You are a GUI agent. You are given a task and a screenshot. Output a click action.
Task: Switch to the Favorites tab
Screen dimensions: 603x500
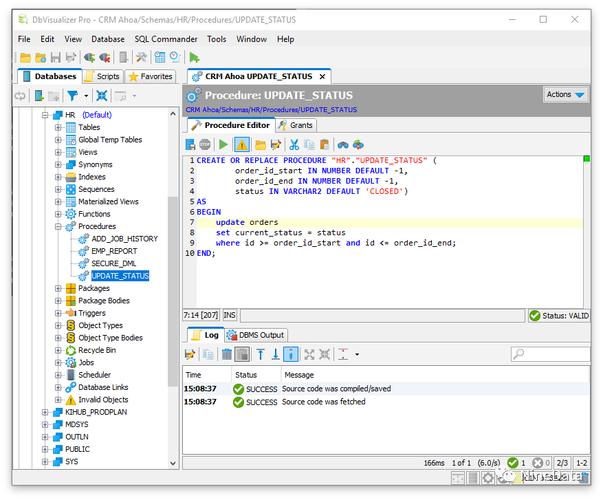(151, 76)
